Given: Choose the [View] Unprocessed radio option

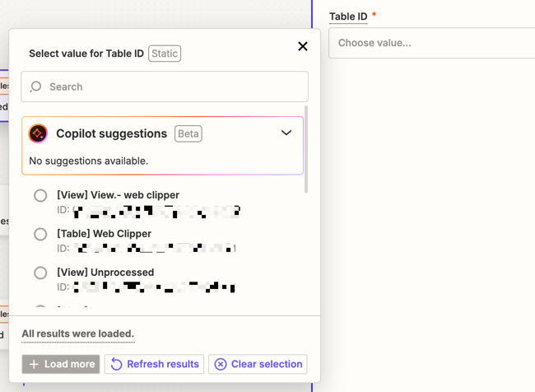Looking at the screenshot, I should (40, 273).
